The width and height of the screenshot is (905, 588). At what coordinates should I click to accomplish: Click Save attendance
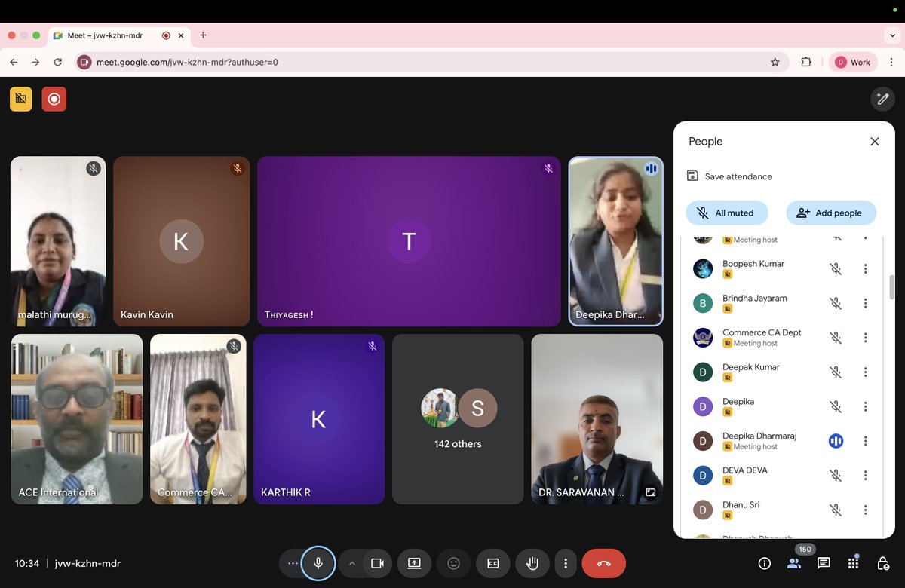[729, 176]
